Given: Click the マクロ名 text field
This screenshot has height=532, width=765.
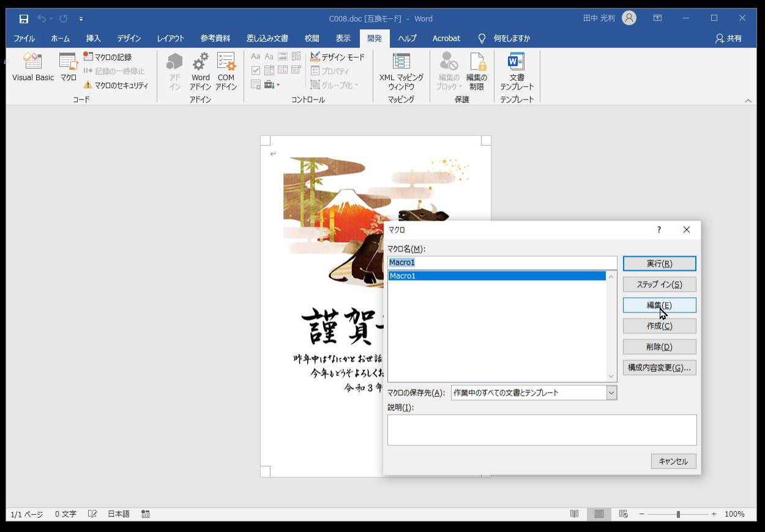Looking at the screenshot, I should coord(502,262).
